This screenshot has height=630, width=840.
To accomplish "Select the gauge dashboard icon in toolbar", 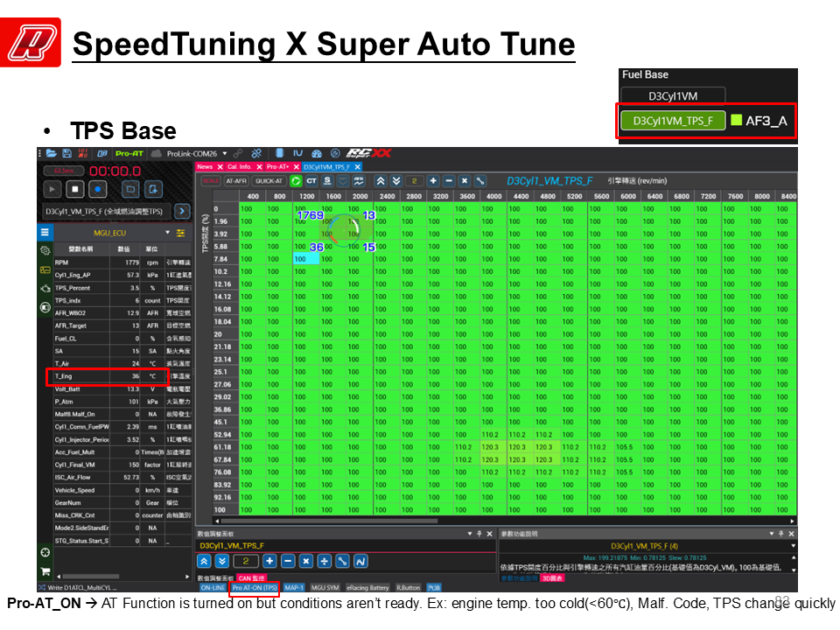I will (x=317, y=153).
